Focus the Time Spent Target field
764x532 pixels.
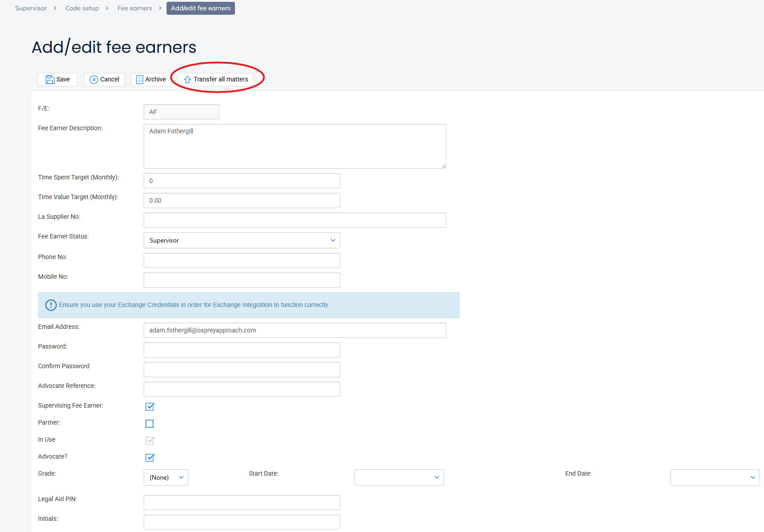click(x=242, y=181)
